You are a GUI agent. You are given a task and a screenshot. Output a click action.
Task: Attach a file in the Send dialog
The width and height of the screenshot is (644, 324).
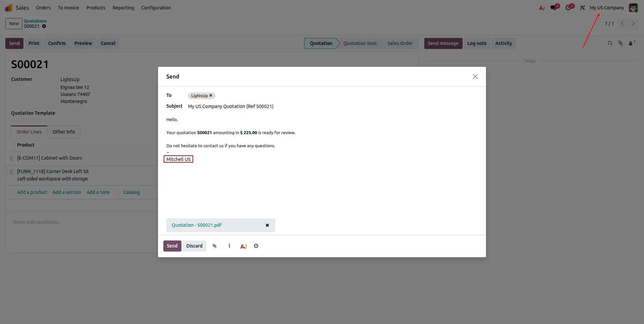point(215,246)
